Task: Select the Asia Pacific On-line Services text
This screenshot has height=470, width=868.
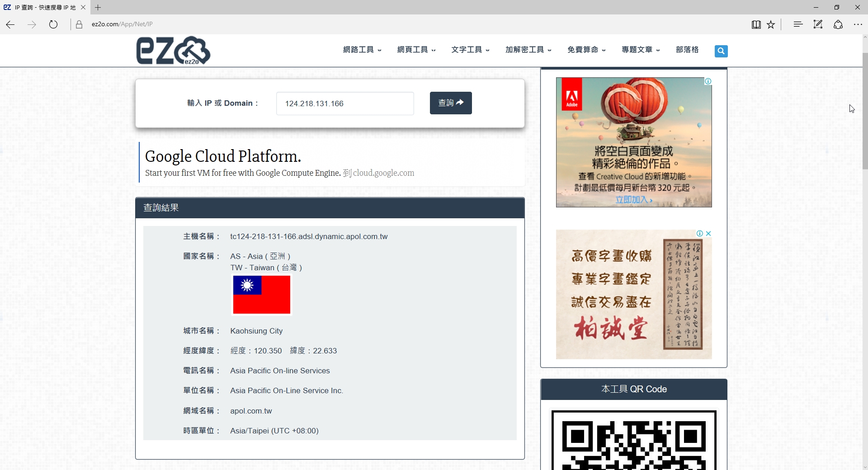Action: pyautogui.click(x=280, y=371)
